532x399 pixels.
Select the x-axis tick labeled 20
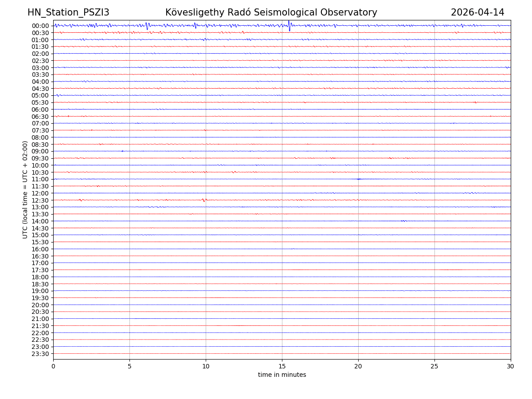[358, 367]
